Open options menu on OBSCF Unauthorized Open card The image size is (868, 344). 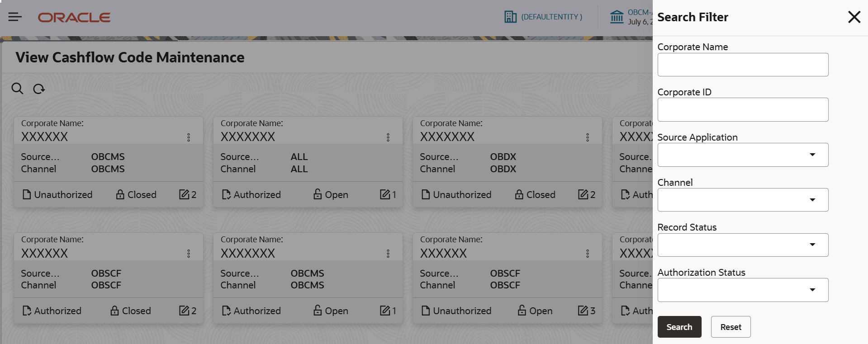(x=588, y=254)
